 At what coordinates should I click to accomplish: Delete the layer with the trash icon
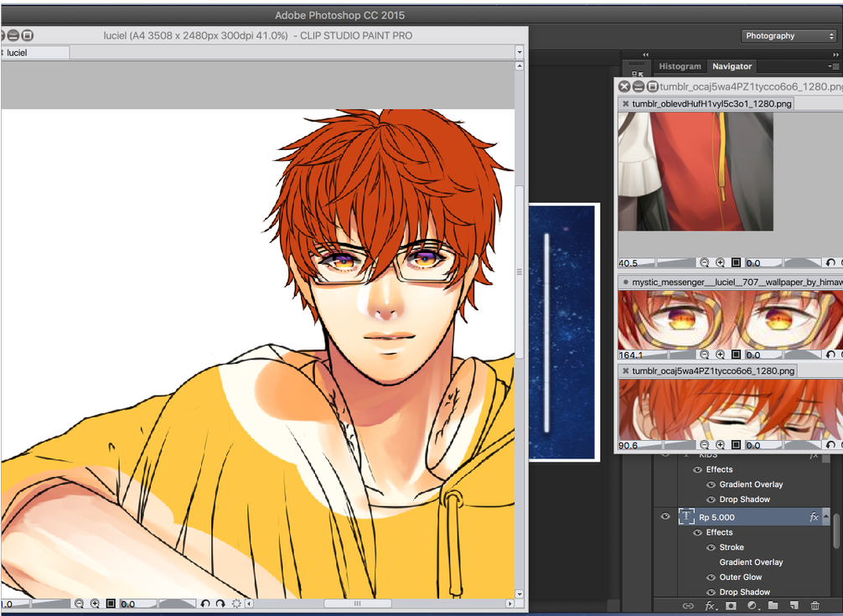pos(815,605)
